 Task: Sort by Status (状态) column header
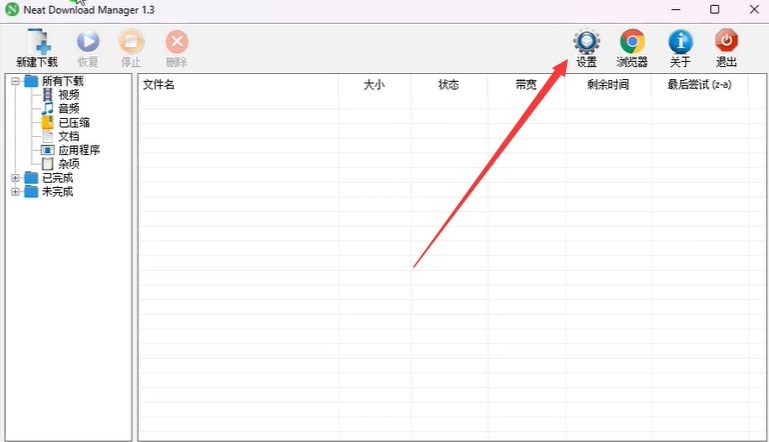point(449,84)
